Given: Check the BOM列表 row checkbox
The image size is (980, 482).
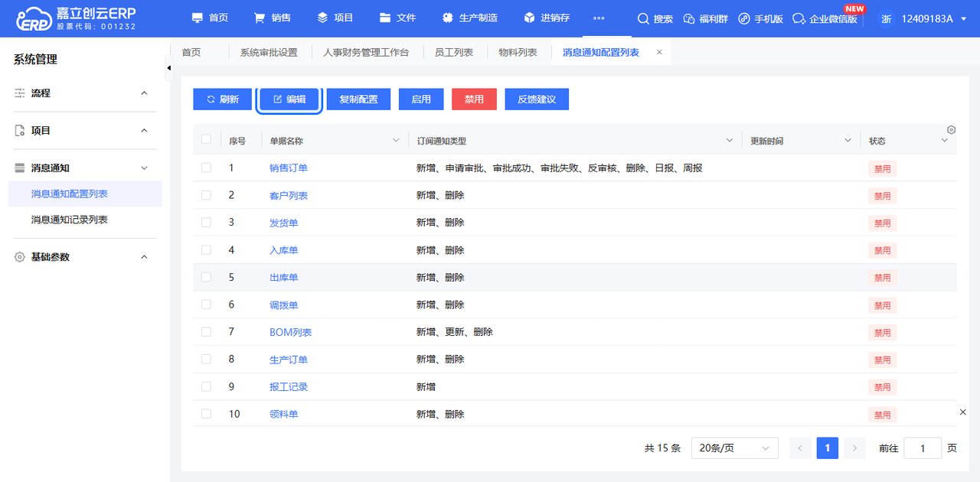Looking at the screenshot, I should 206,331.
